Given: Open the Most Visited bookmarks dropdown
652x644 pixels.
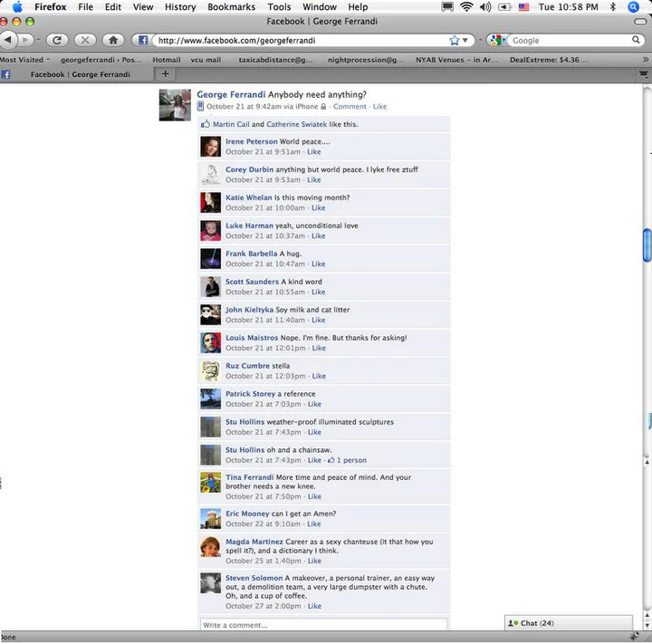Looking at the screenshot, I should pos(24,60).
